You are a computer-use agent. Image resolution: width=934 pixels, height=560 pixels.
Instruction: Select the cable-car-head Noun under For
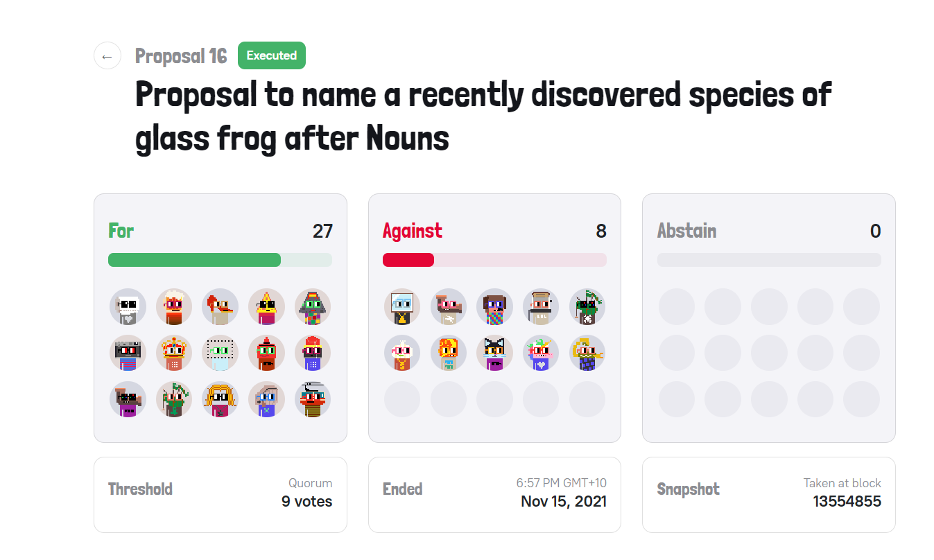tap(313, 399)
